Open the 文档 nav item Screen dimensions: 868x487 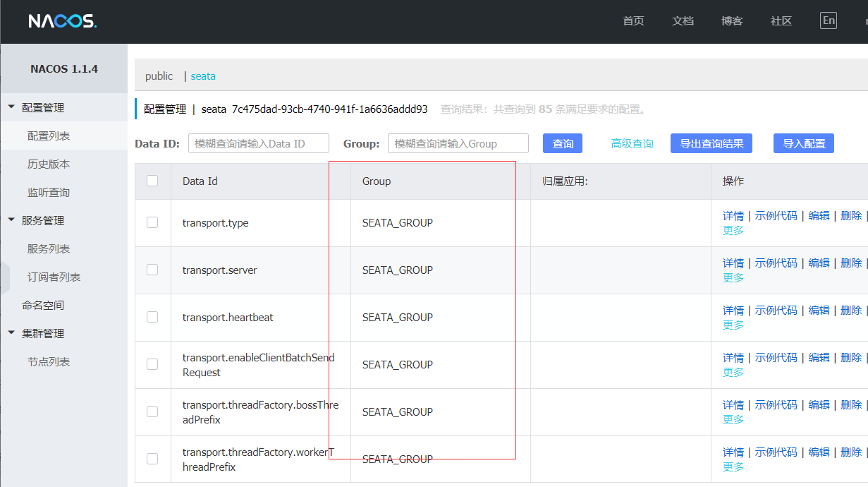683,21
